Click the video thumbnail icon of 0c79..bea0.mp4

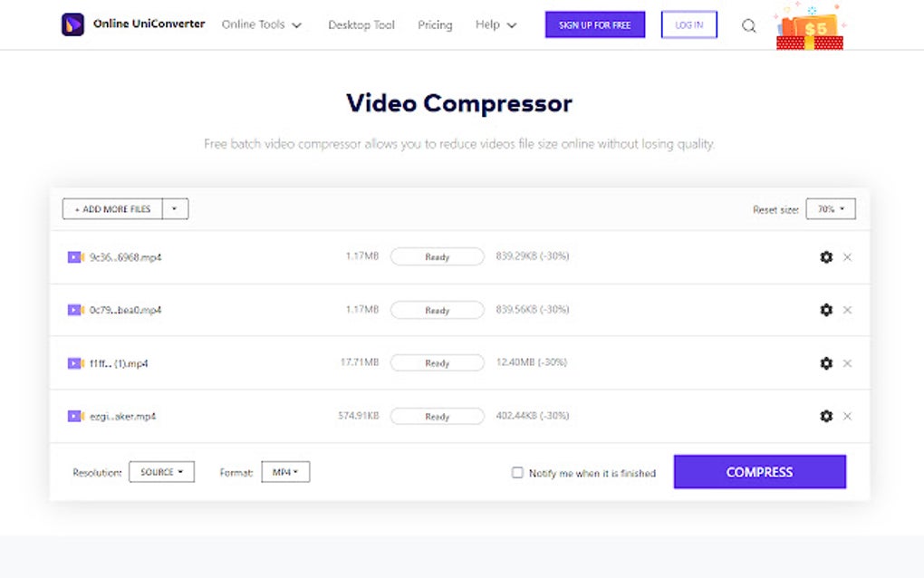(75, 310)
